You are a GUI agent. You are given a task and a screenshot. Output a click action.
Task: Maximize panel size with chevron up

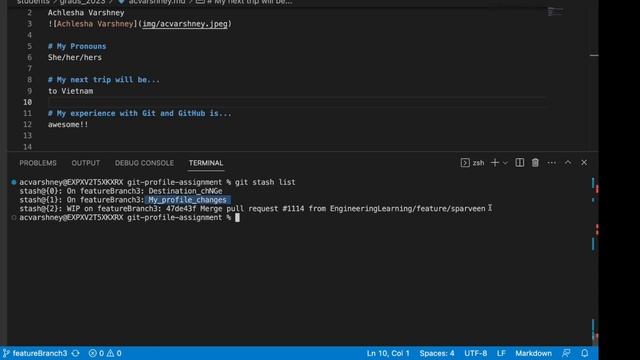pyautogui.click(x=568, y=163)
